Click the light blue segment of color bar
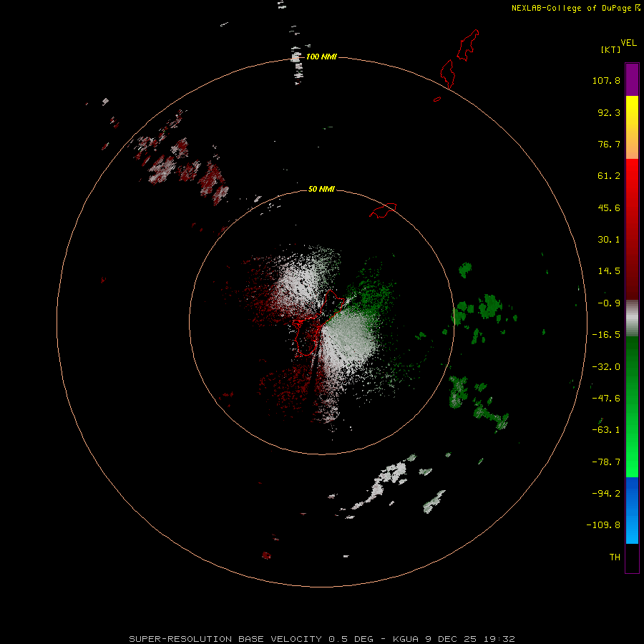Screen dimensions: 644x644 click(632, 528)
